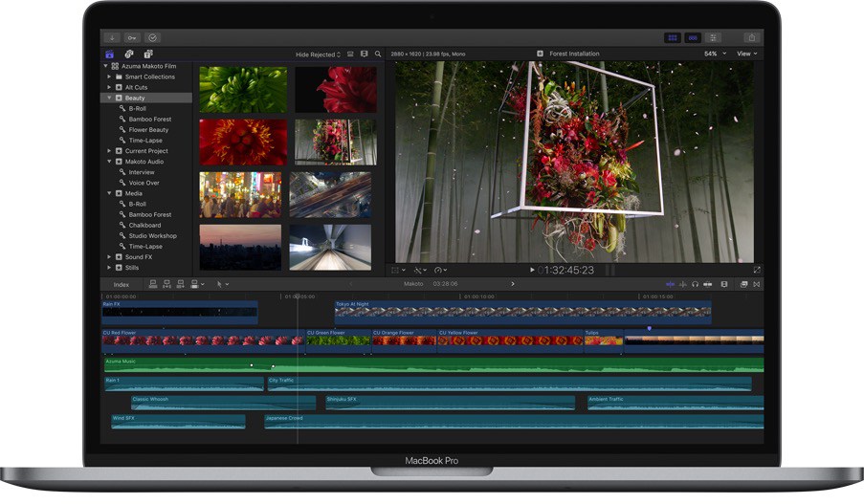Expand the Smart Collections folder
Image resolution: width=864 pixels, height=504 pixels.
point(109,77)
